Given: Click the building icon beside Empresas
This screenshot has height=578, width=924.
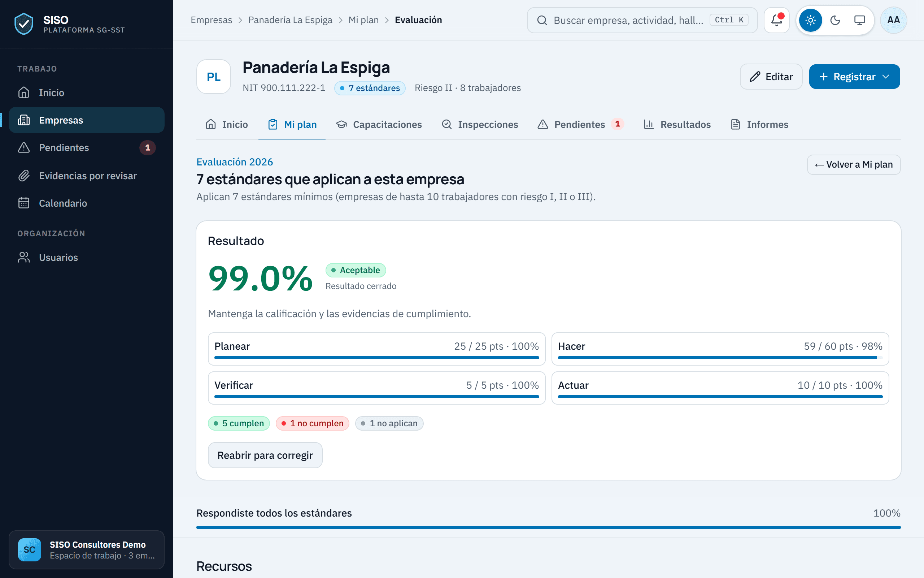Looking at the screenshot, I should click(24, 120).
